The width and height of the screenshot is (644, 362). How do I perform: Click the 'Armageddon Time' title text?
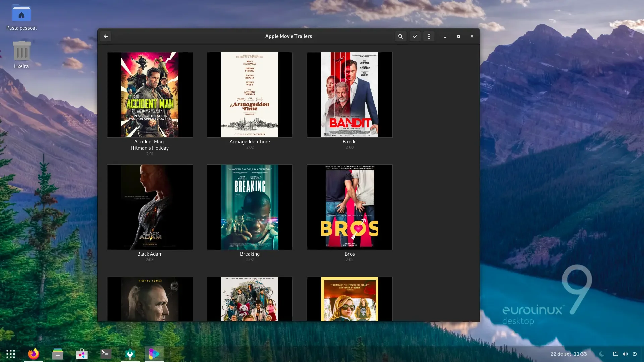click(250, 142)
